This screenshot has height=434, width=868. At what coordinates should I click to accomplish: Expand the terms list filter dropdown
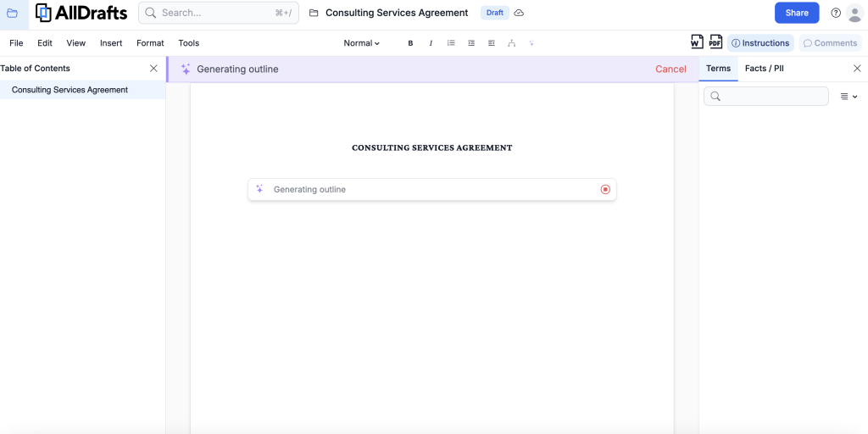[849, 97]
